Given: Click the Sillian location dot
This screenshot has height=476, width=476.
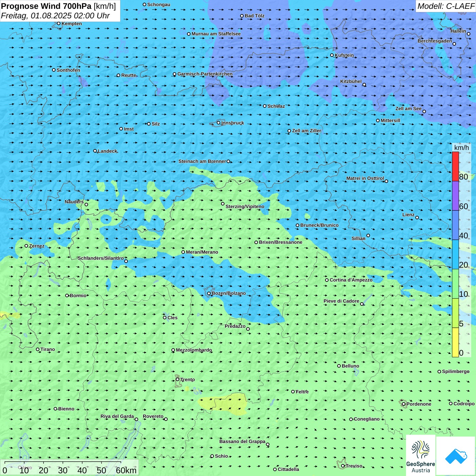Looking at the screenshot, I should (368, 235).
